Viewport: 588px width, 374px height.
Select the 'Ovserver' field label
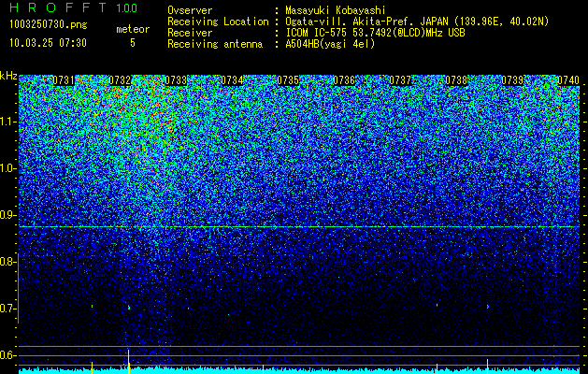click(190, 10)
